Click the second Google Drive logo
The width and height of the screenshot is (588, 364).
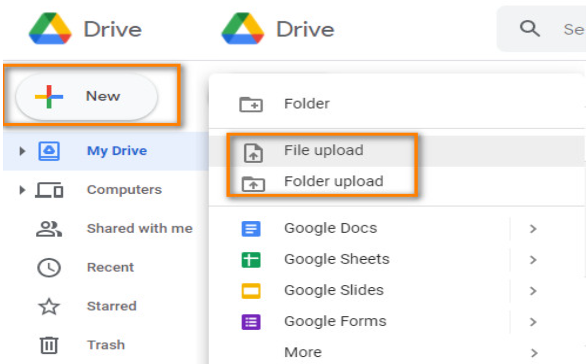click(243, 29)
